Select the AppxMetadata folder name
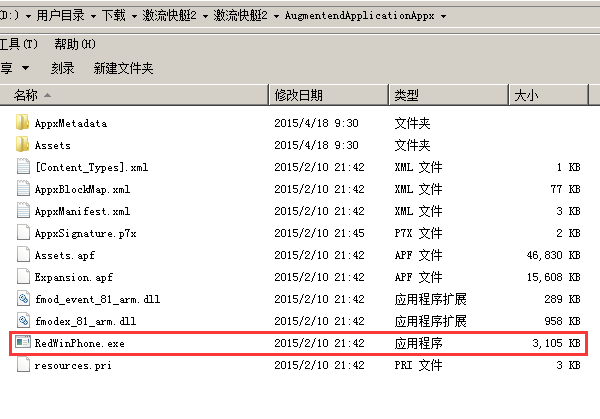Viewport: 600px width, 419px height. coord(71,123)
